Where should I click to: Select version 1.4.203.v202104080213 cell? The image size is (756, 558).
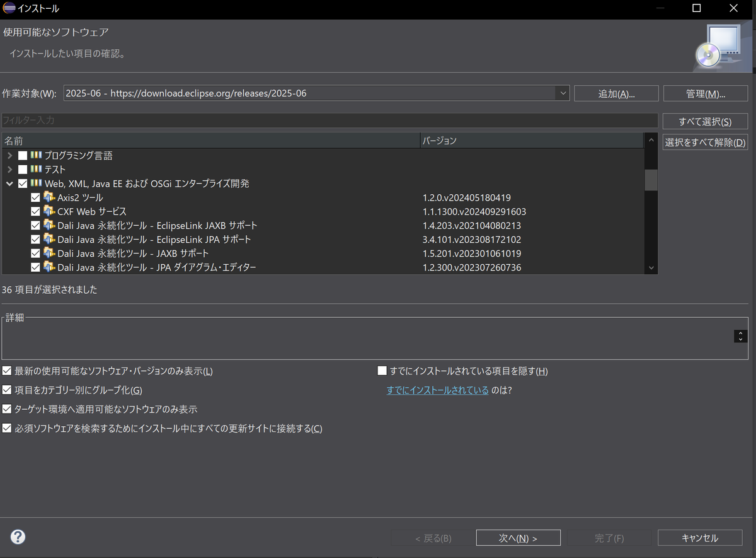tap(472, 225)
